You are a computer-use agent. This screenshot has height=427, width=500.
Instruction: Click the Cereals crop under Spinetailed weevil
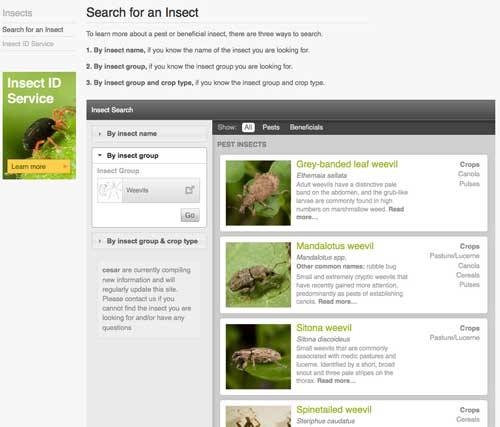pyautogui.click(x=468, y=419)
